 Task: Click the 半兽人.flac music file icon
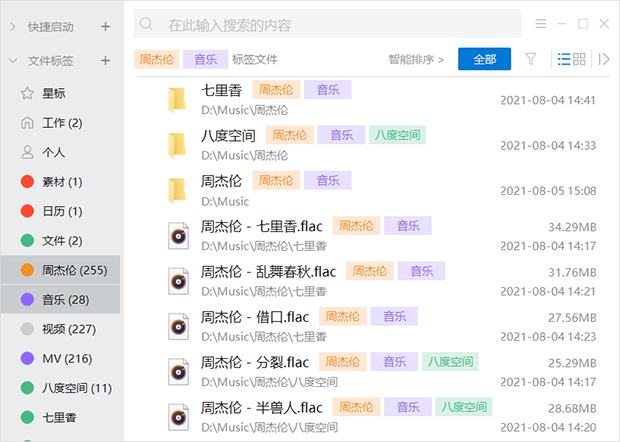pos(178,417)
